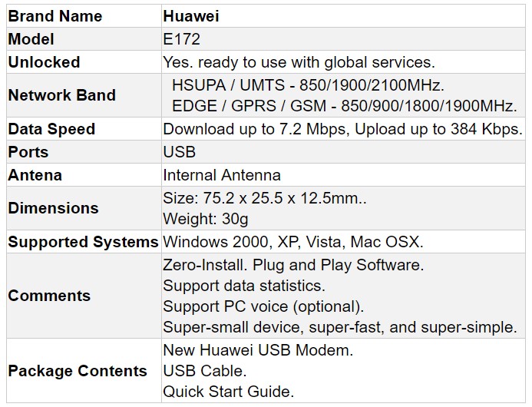Click the Data Speed label
This screenshot has width=532, height=407.
tap(51, 129)
